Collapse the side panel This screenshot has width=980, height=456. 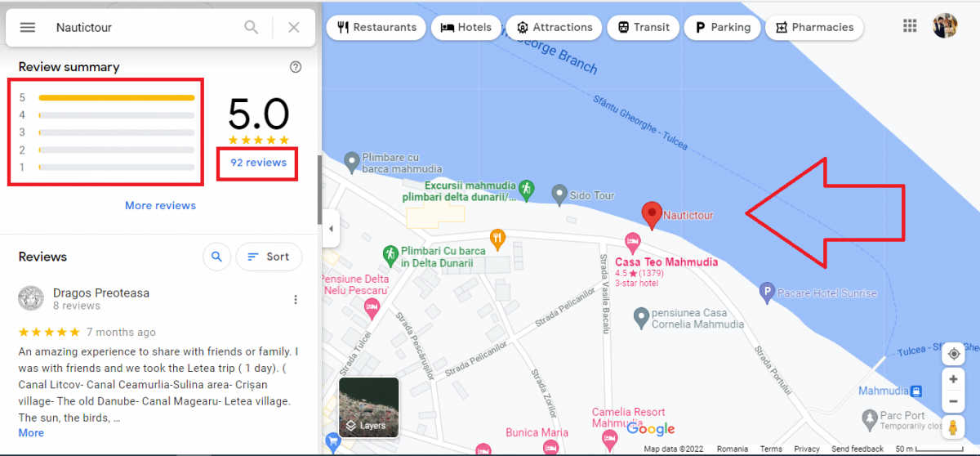click(x=331, y=229)
